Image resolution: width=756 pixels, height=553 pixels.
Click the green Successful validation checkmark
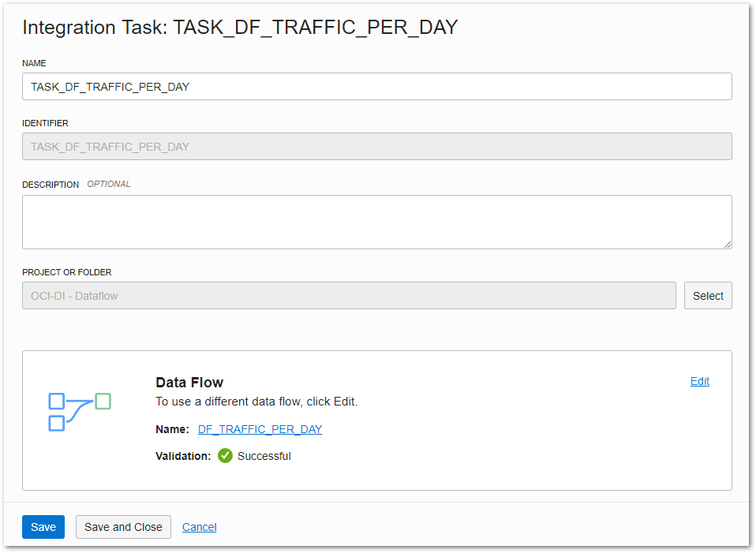tap(225, 456)
